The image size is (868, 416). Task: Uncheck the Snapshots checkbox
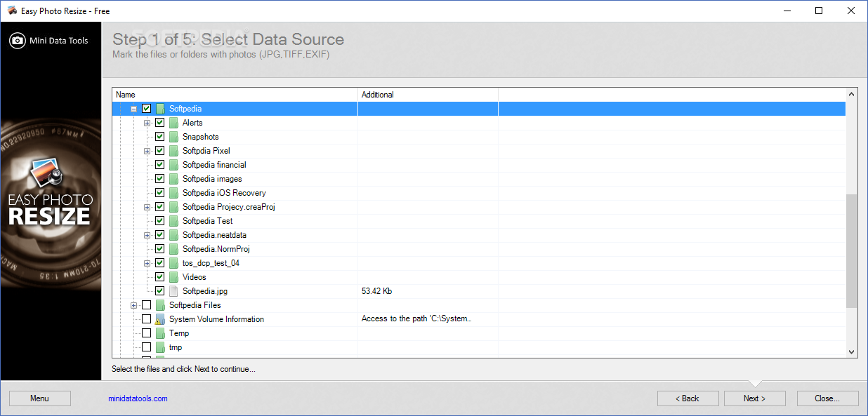(x=159, y=137)
